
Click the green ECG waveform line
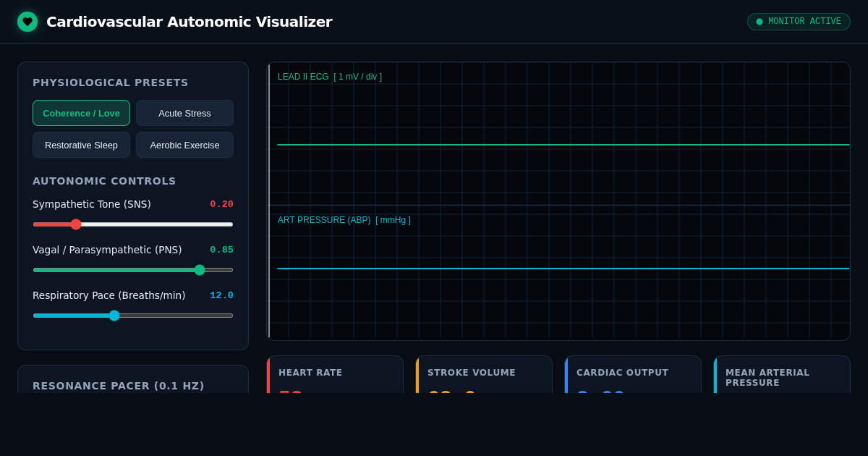pos(563,145)
